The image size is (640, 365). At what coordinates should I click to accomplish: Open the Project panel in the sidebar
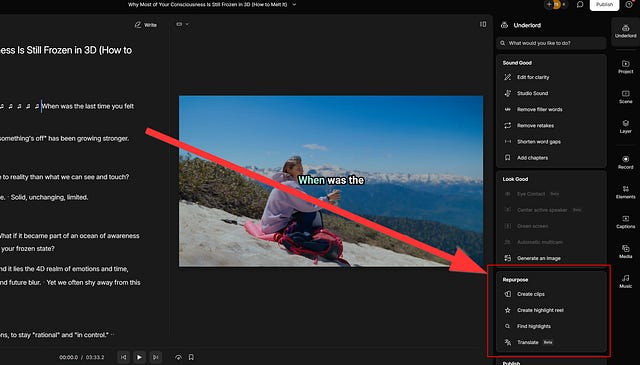click(x=625, y=67)
